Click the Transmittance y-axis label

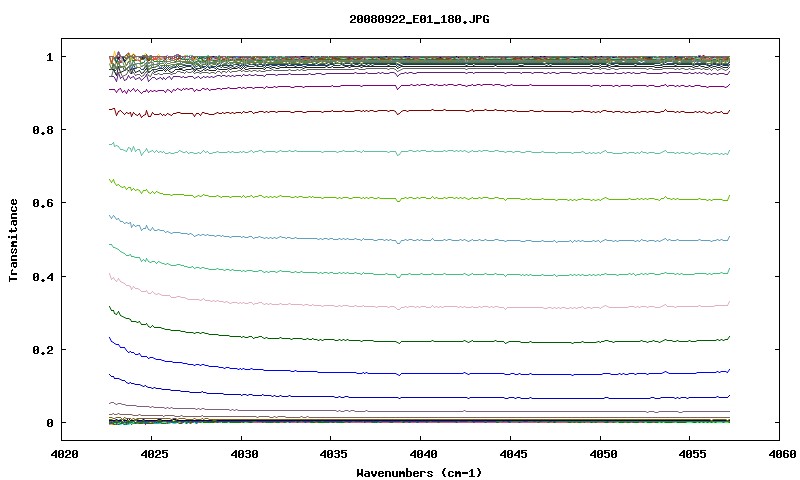point(13,240)
